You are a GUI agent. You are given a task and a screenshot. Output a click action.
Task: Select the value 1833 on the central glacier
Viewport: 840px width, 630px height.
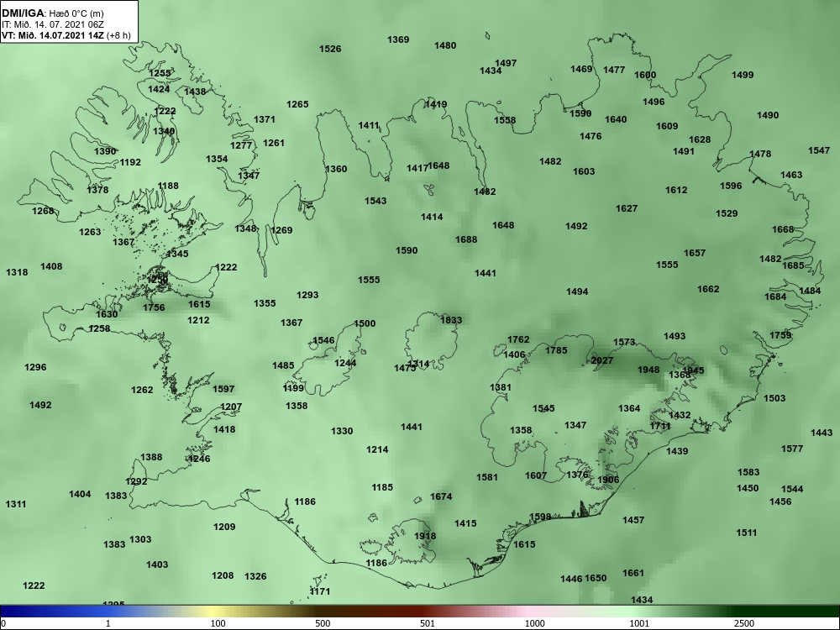pyautogui.click(x=450, y=320)
